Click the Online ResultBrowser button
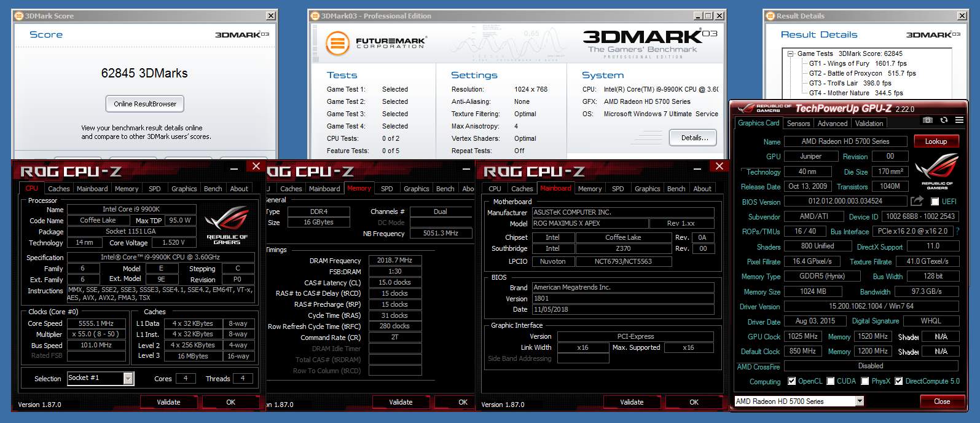Image resolution: width=980 pixels, height=423 pixels. point(145,104)
